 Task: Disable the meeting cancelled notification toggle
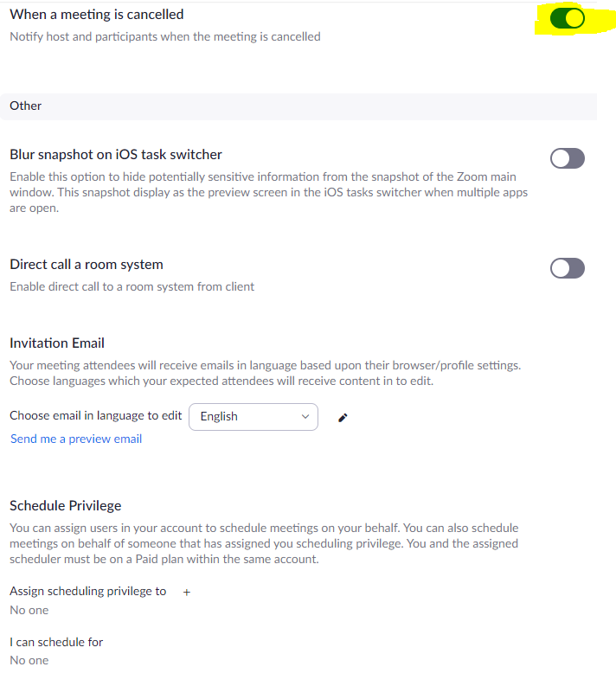(x=568, y=18)
